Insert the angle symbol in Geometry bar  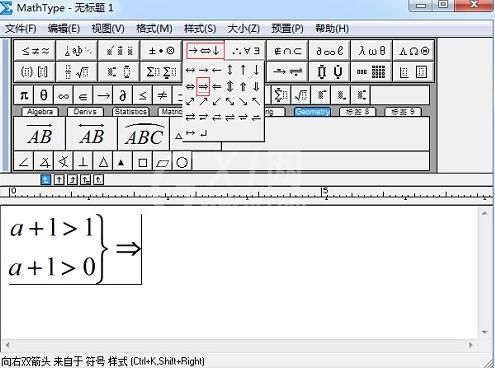click(24, 162)
